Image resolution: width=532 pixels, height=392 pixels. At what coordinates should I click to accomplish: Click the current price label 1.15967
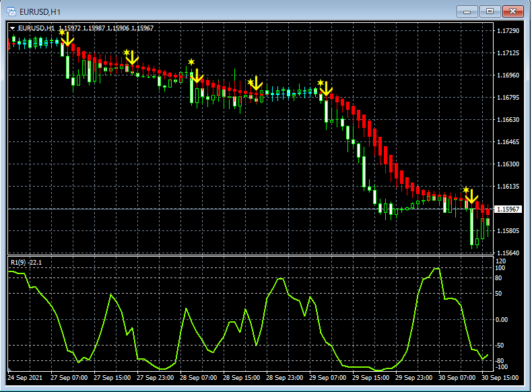[x=508, y=209]
